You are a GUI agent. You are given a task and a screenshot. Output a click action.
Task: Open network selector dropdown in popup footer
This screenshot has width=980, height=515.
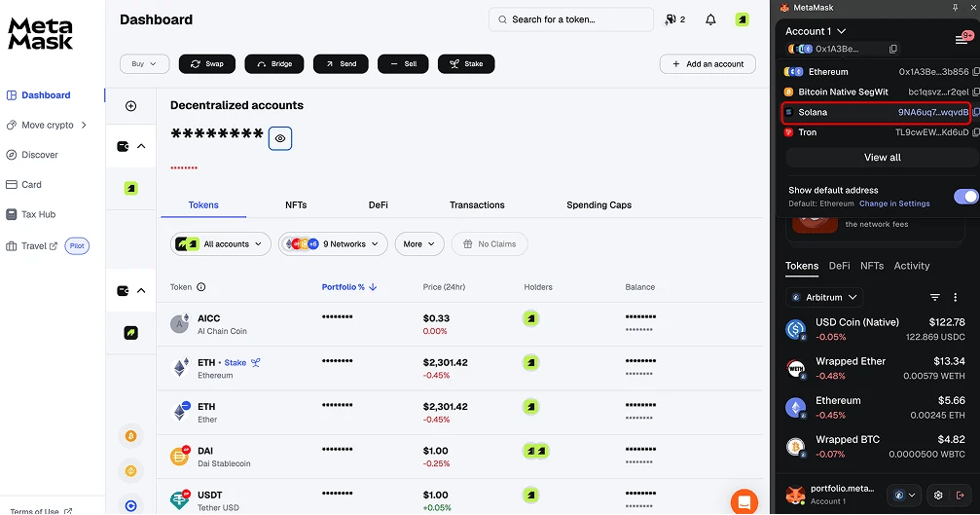point(904,495)
